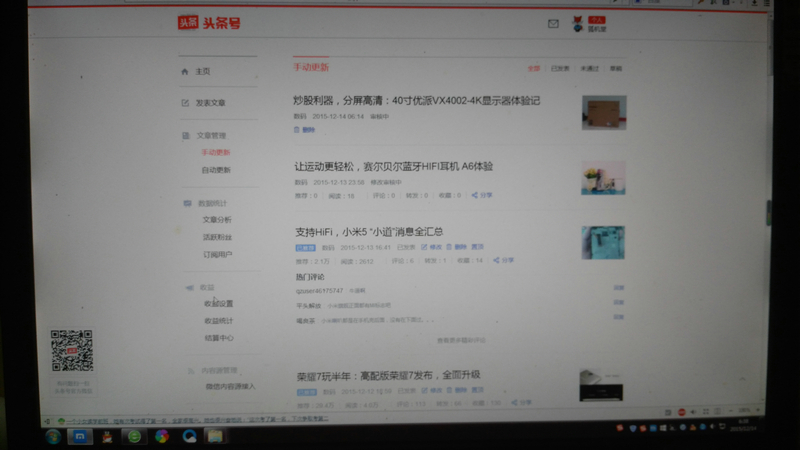Open the user avatar in header
The width and height of the screenshot is (800, 450).
click(x=578, y=23)
